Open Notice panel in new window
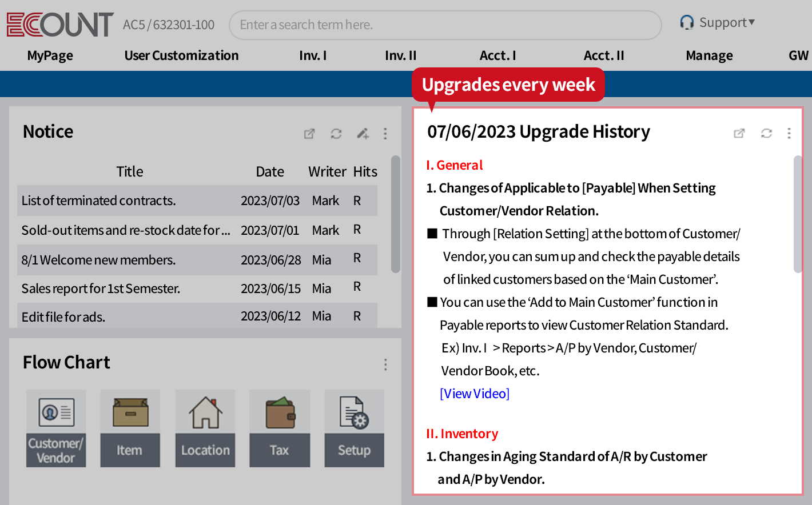This screenshot has width=812, height=505. [309, 134]
